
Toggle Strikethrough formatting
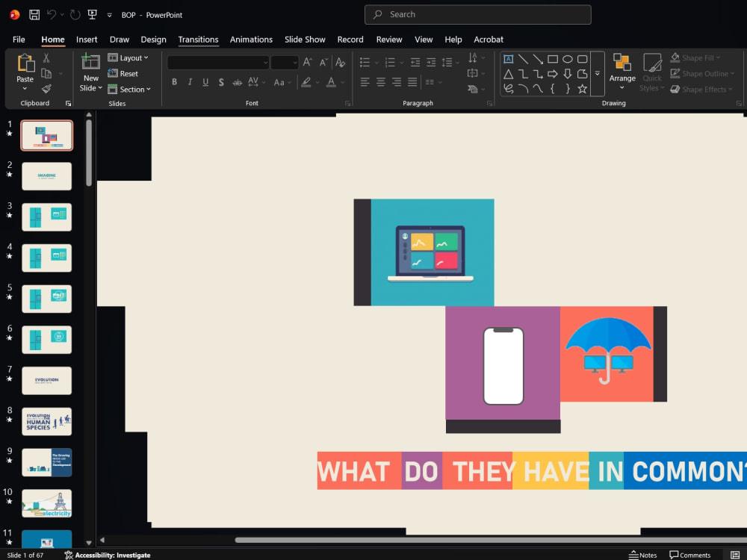[x=238, y=82]
